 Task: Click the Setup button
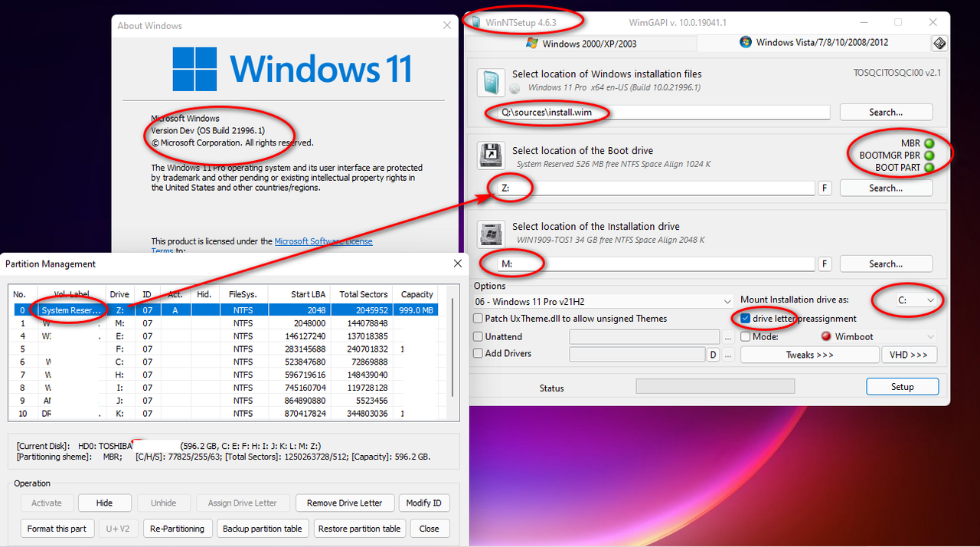[902, 387]
